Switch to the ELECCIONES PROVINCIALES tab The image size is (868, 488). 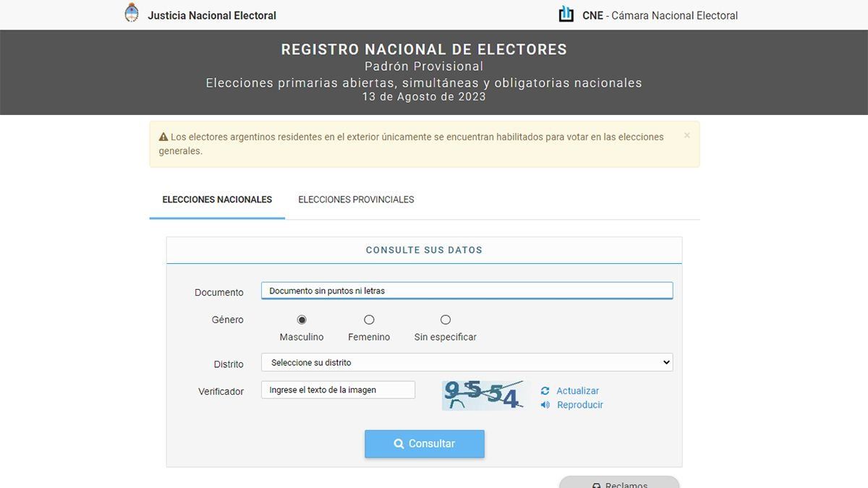click(x=356, y=200)
